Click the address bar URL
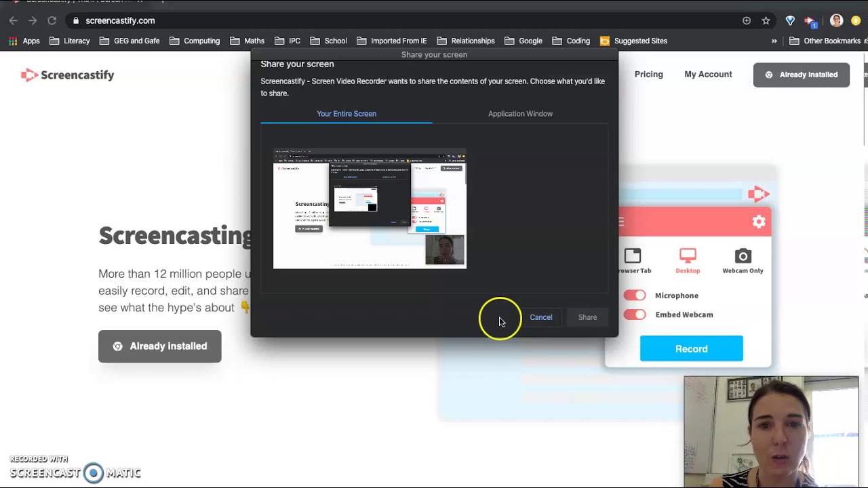The width and height of the screenshot is (868, 488). [120, 20]
